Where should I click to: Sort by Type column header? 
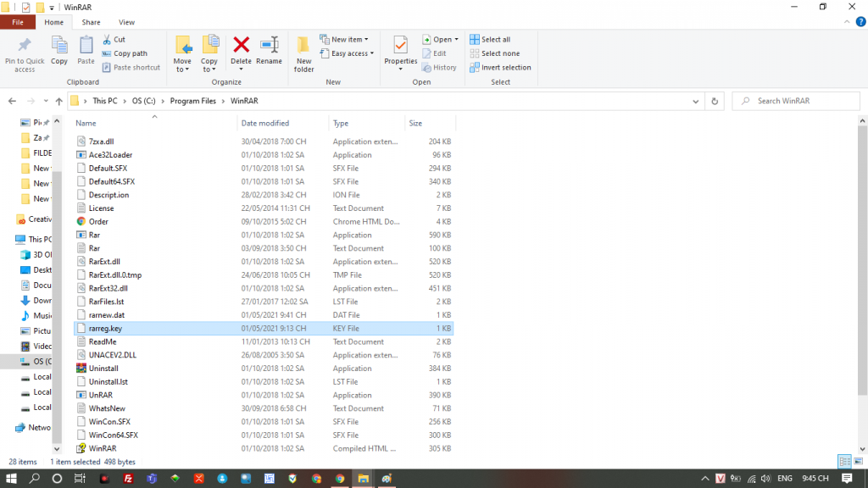341,124
